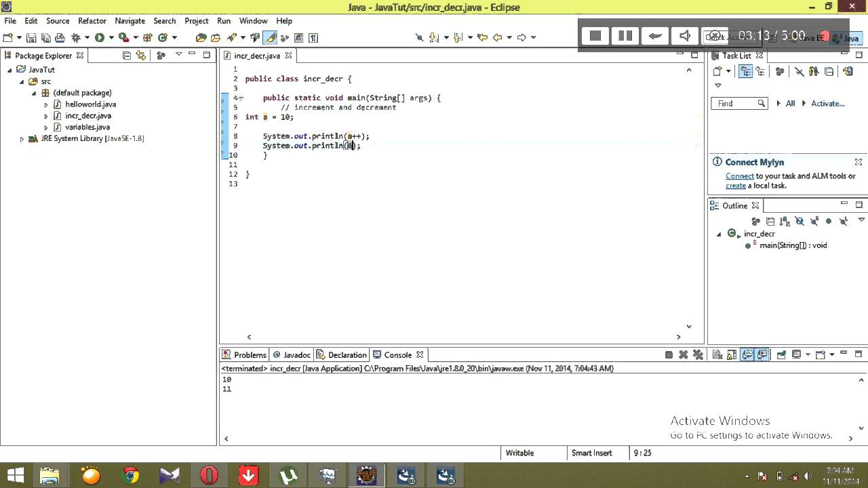Open Chrome from the taskbar

pos(130,476)
